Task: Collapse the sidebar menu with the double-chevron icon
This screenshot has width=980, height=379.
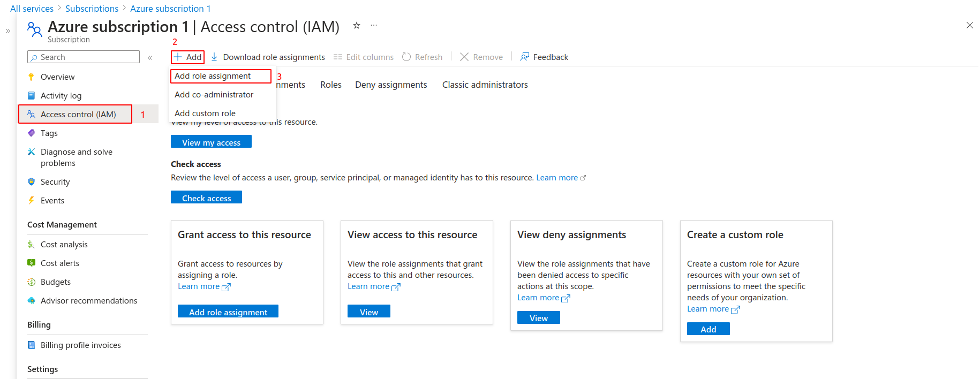Action: coord(150,57)
